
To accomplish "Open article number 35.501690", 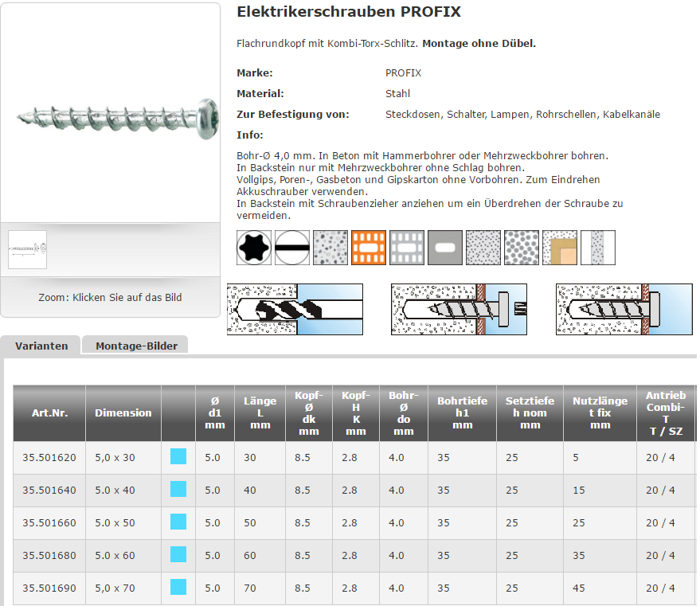I will [49, 588].
